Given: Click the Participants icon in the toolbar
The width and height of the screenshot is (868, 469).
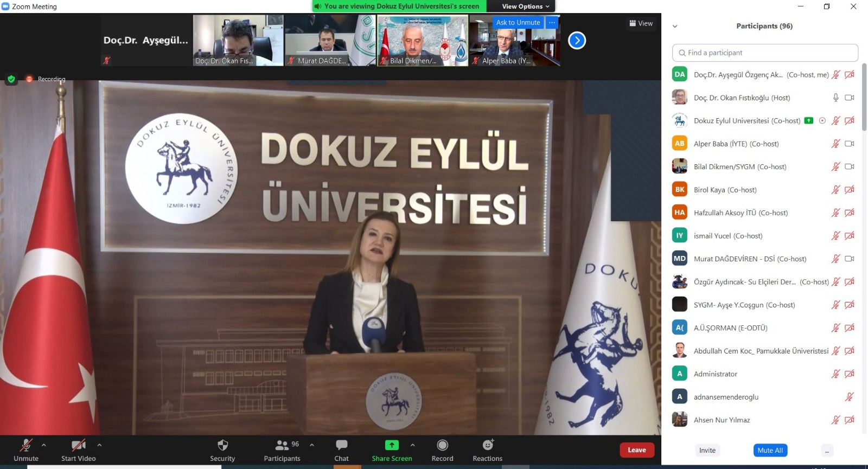Looking at the screenshot, I should pos(282,446).
